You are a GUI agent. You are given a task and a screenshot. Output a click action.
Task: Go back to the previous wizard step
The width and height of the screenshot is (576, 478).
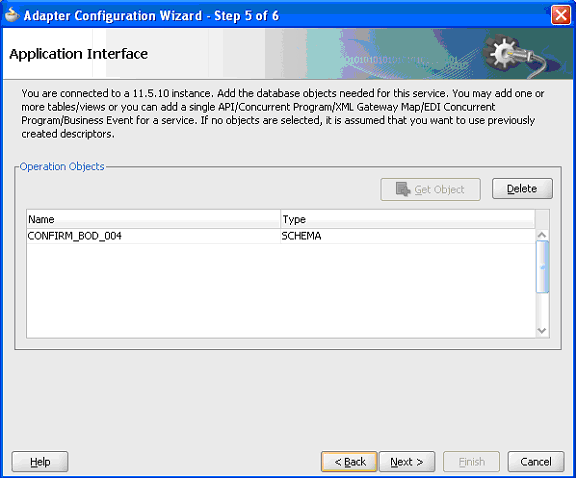(x=349, y=461)
